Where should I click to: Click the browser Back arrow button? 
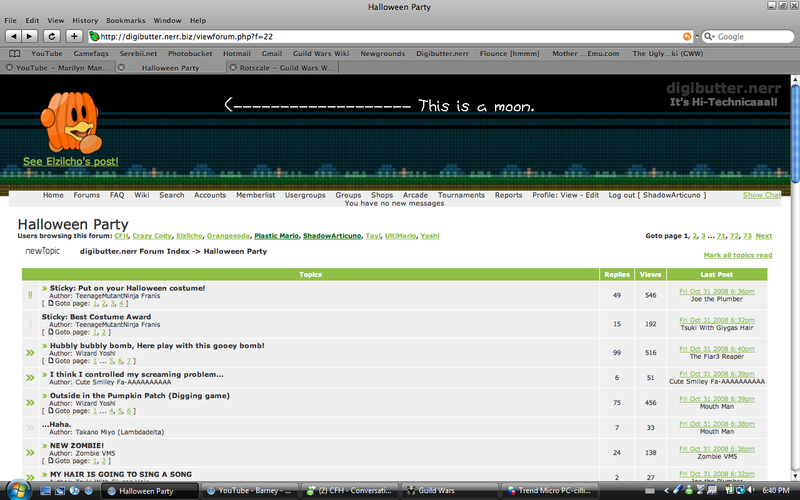(x=12, y=36)
